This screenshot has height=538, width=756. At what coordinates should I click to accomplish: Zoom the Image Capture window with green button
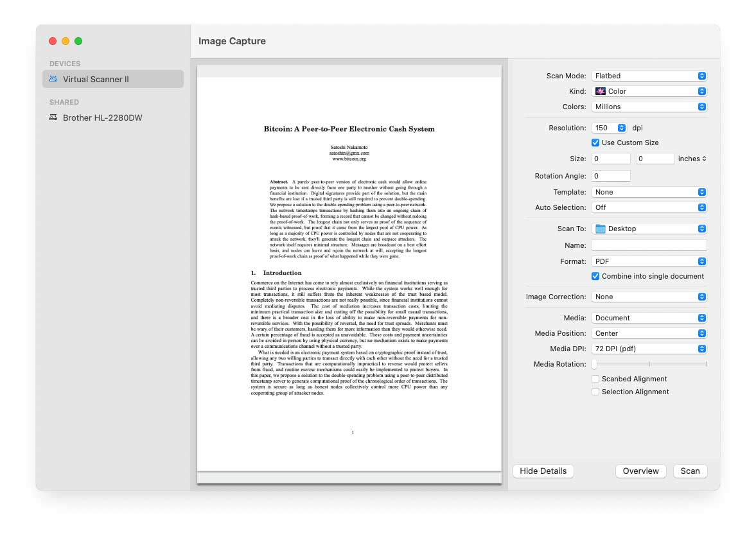tap(78, 41)
